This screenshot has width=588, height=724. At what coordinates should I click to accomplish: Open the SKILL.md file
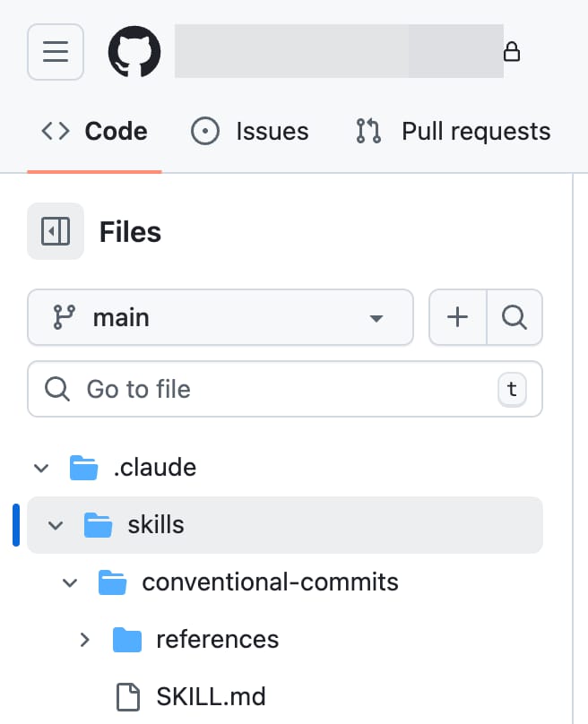[x=211, y=696]
